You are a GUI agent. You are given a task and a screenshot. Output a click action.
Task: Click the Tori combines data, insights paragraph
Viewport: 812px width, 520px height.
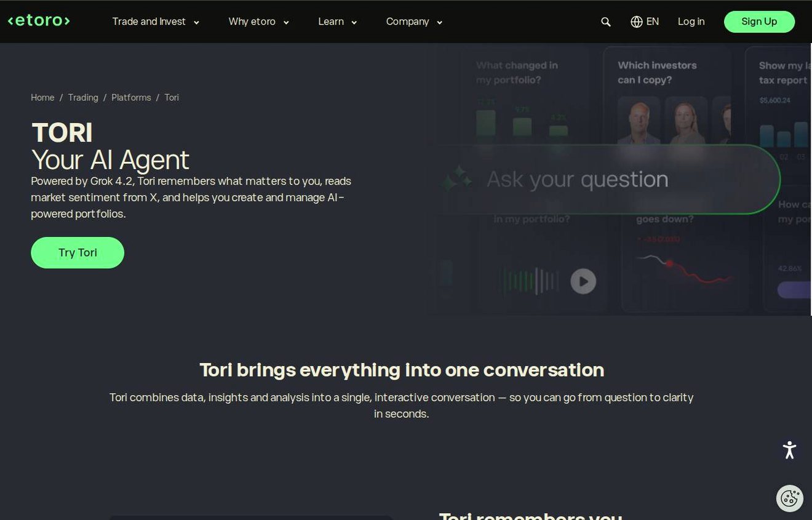tap(402, 406)
